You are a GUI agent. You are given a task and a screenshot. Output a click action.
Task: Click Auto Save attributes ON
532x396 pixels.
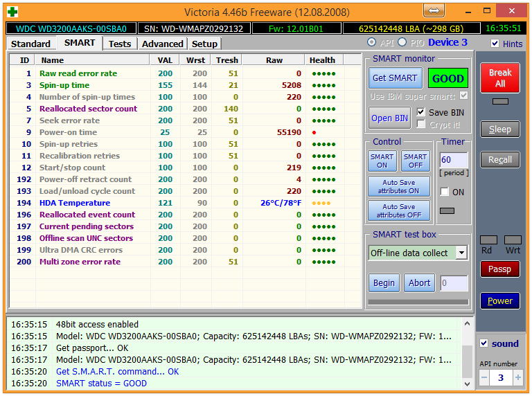click(399, 186)
